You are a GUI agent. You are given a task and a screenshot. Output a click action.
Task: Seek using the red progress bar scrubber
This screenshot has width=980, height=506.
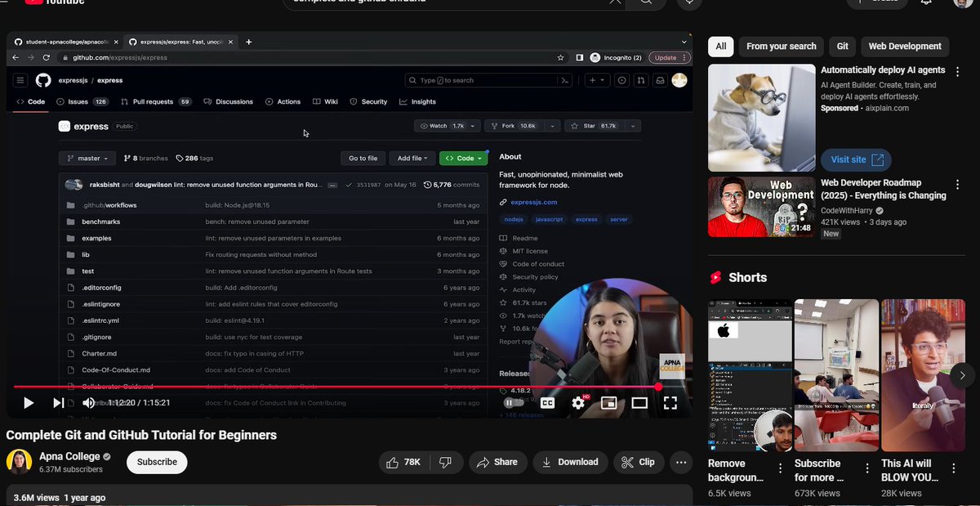tap(658, 387)
